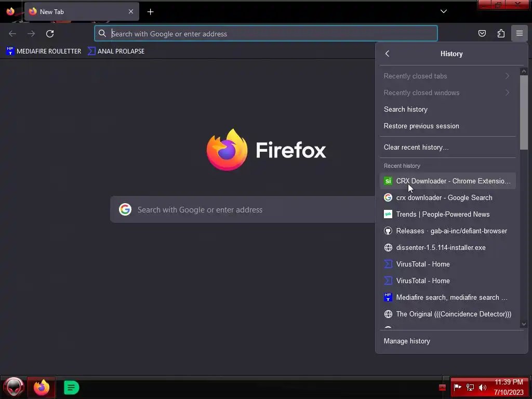
Task: Click the History panel scrollbar thumb
Action: [524, 112]
